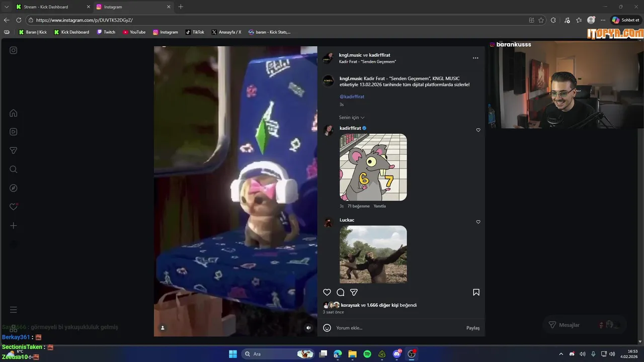Click Paylaş button to post comment

473,328
